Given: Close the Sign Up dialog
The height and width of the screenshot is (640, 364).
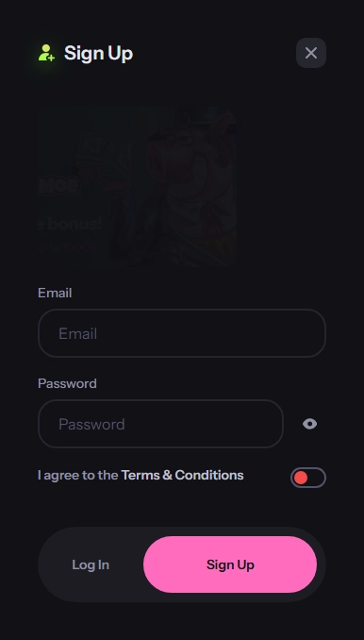Looking at the screenshot, I should (311, 53).
